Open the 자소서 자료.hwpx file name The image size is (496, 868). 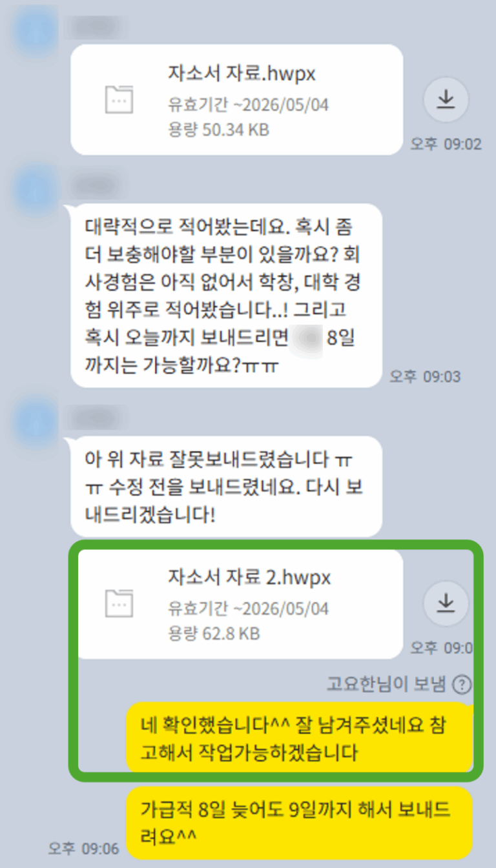pos(242,74)
